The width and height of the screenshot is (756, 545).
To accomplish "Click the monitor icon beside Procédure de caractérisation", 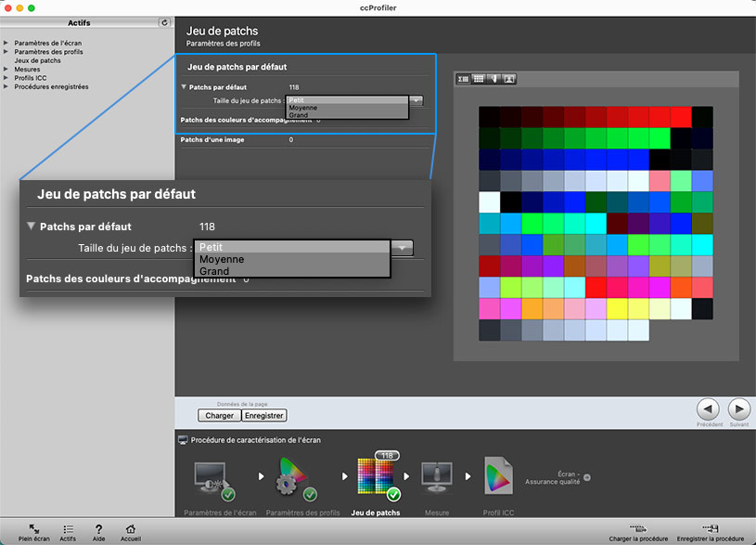I will (183, 440).
